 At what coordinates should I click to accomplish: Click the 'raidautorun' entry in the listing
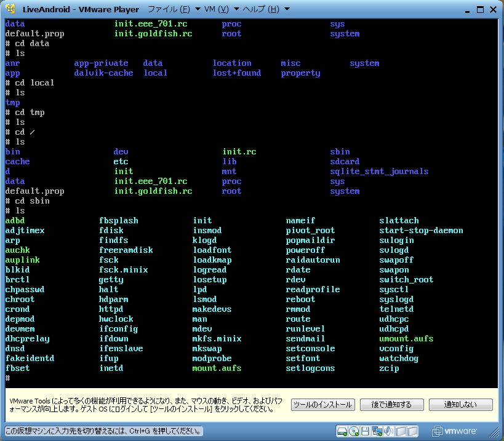(313, 260)
